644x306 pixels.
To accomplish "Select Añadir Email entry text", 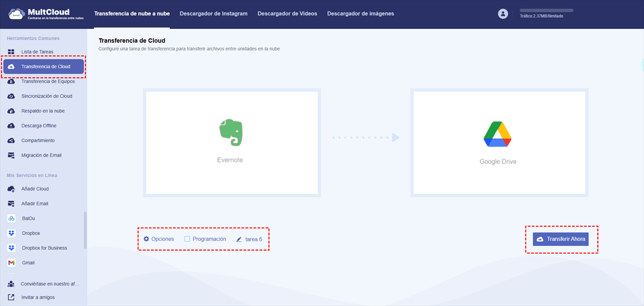I will point(35,203).
